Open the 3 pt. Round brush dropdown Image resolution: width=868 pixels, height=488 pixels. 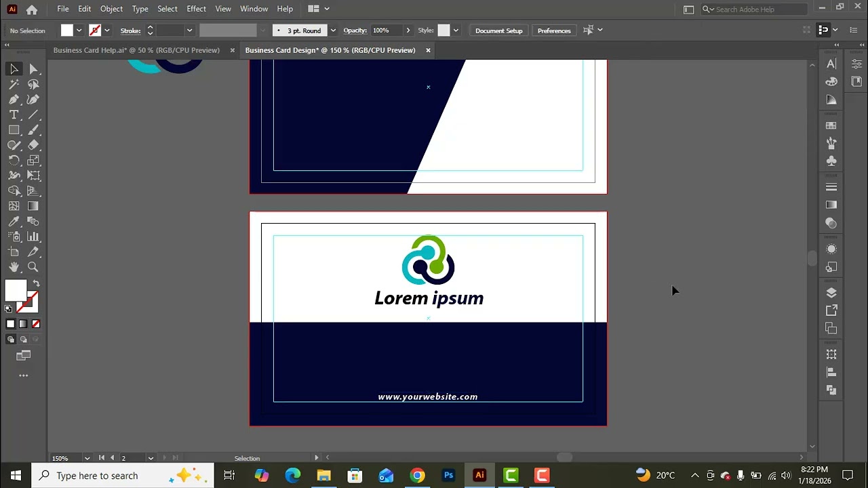333,30
